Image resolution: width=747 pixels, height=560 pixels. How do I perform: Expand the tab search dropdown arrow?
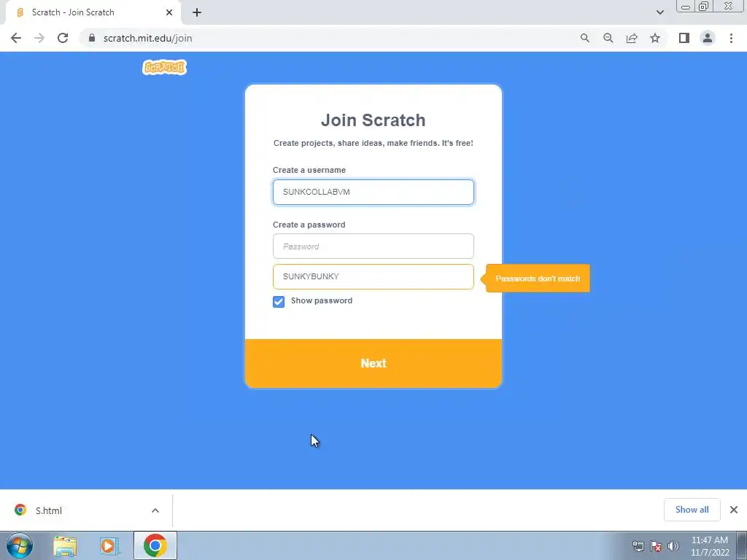[659, 12]
